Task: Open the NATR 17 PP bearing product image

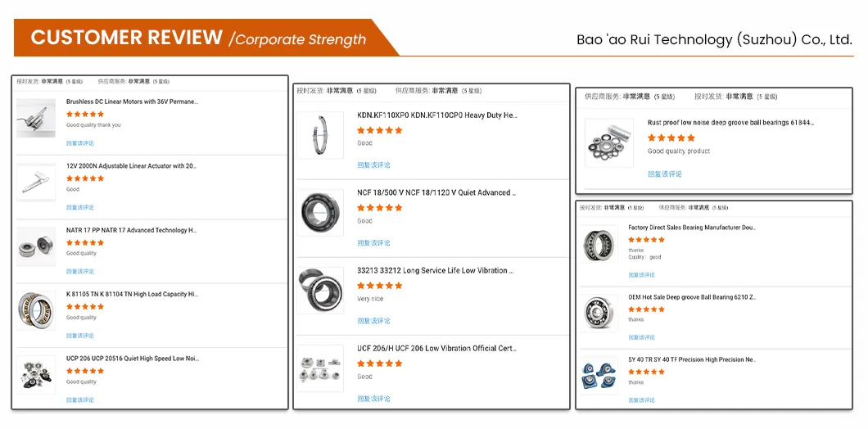Action: coord(36,246)
